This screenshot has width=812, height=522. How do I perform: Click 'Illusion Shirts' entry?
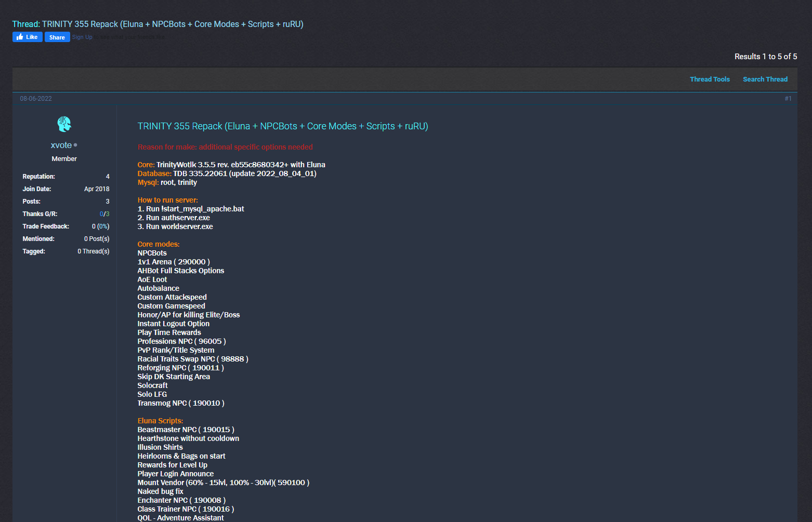160,447
